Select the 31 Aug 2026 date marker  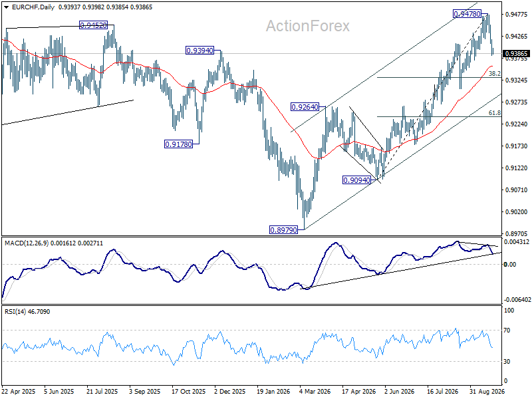point(487,391)
